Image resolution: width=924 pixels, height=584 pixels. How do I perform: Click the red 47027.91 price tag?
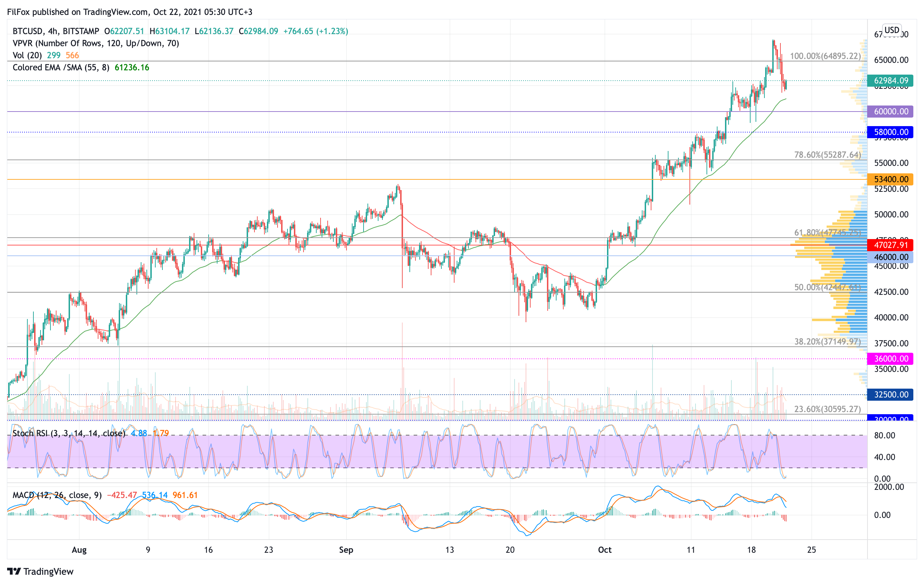(x=890, y=245)
